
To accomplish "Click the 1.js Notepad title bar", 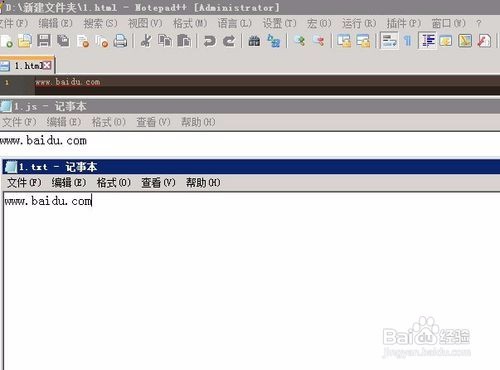I will click(x=250, y=107).
